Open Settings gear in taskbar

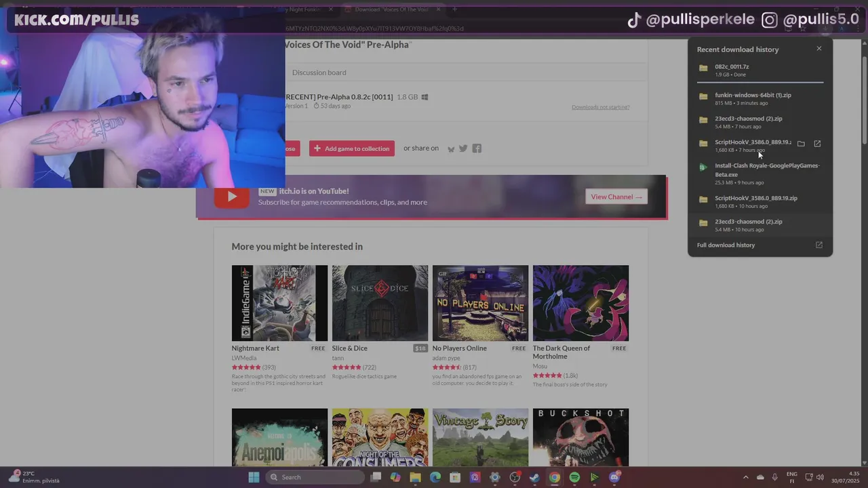[x=495, y=477]
